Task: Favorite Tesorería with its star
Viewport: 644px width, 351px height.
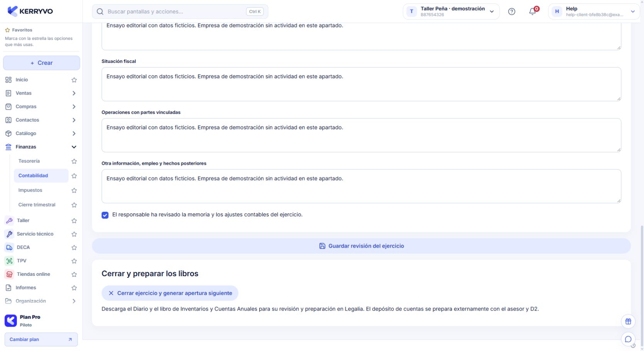Action: click(74, 161)
